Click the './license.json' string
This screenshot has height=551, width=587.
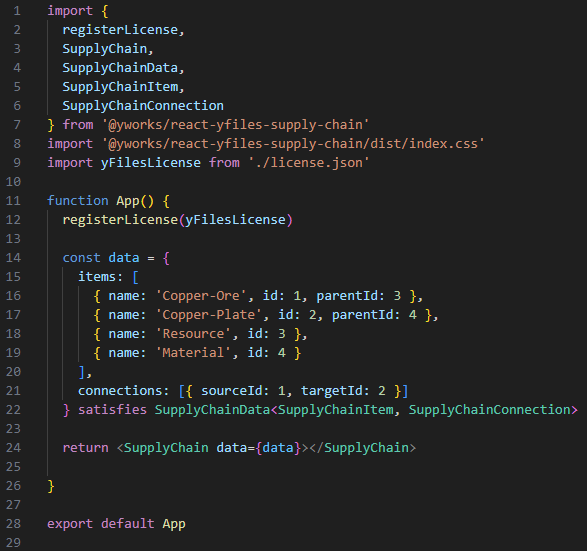(309, 163)
